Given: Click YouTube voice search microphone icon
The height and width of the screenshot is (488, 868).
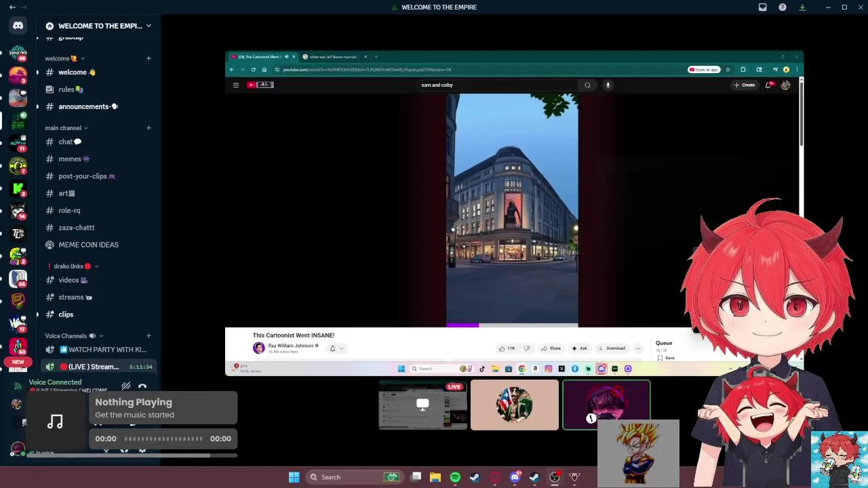Looking at the screenshot, I should click(x=608, y=85).
